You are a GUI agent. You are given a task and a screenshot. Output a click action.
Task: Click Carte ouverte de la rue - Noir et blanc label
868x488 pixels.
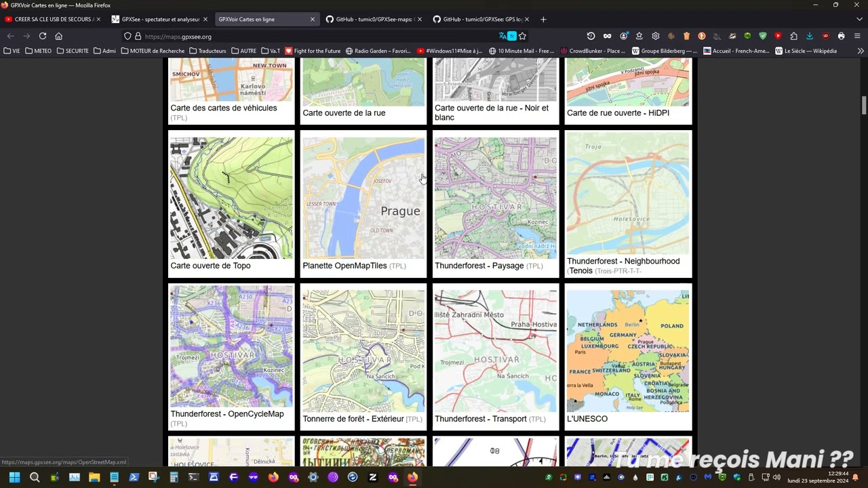coord(492,113)
